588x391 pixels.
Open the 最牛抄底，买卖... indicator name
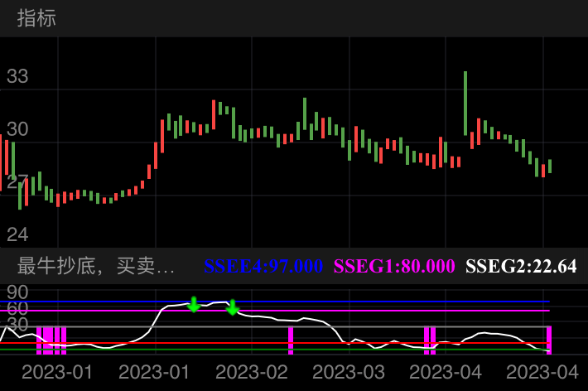click(x=95, y=266)
